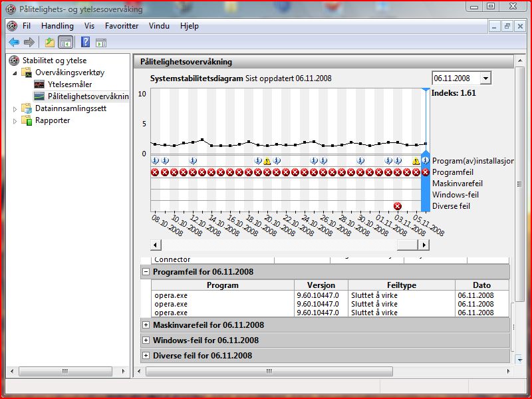
Task: Select Ytelsesmåler in the tree
Action: 70,84
